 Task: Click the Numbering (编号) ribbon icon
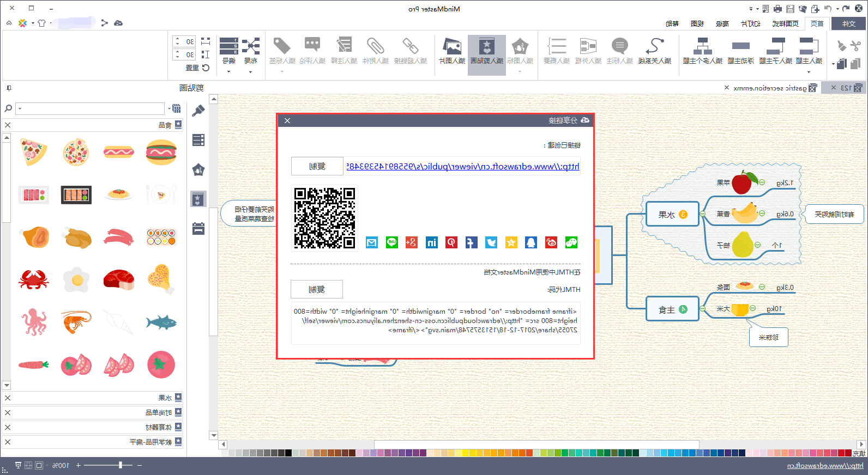(229, 46)
